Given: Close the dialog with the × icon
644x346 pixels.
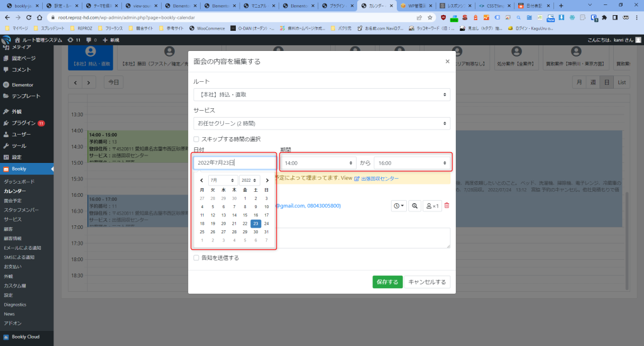Looking at the screenshot, I should tap(447, 62).
